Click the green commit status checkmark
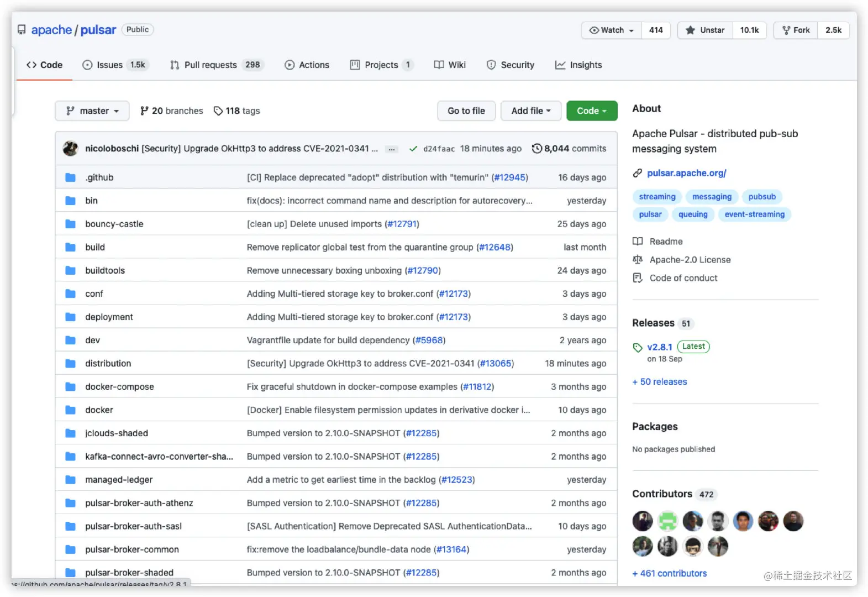The image size is (868, 597). 413,149
